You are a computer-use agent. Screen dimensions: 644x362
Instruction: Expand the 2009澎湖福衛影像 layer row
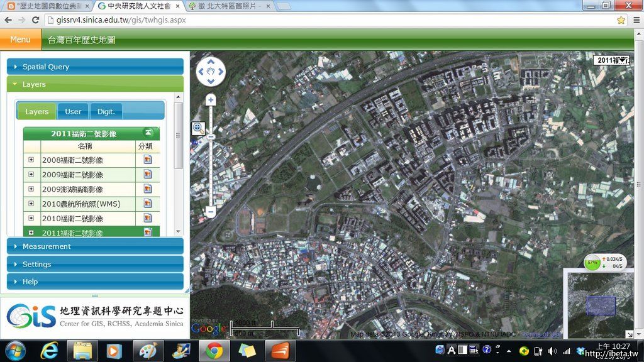31,189
